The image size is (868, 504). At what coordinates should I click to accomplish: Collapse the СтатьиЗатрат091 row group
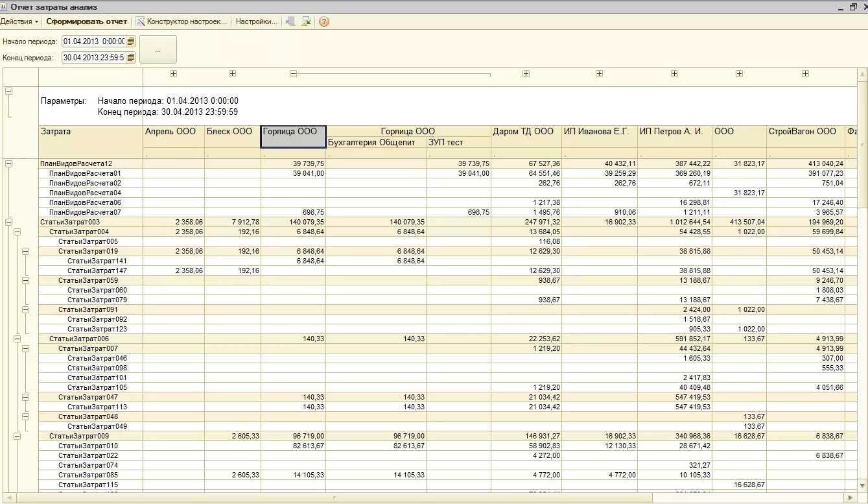pos(26,309)
